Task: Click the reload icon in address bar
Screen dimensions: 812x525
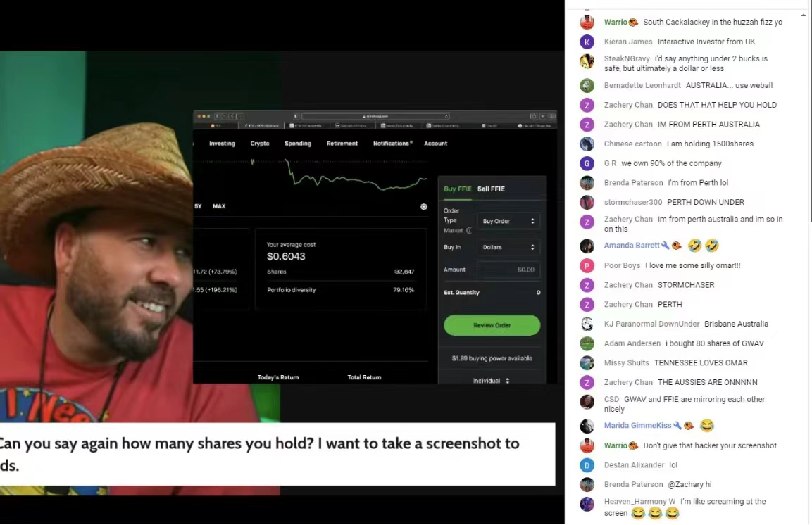Action: point(446,116)
